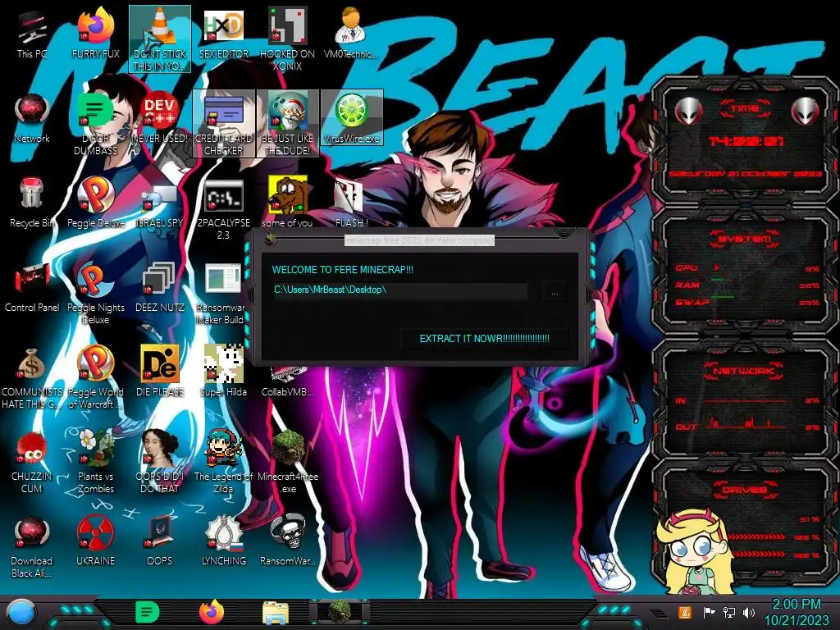
Task: Click the SYSTEM gadget CPU row
Action: tap(746, 268)
